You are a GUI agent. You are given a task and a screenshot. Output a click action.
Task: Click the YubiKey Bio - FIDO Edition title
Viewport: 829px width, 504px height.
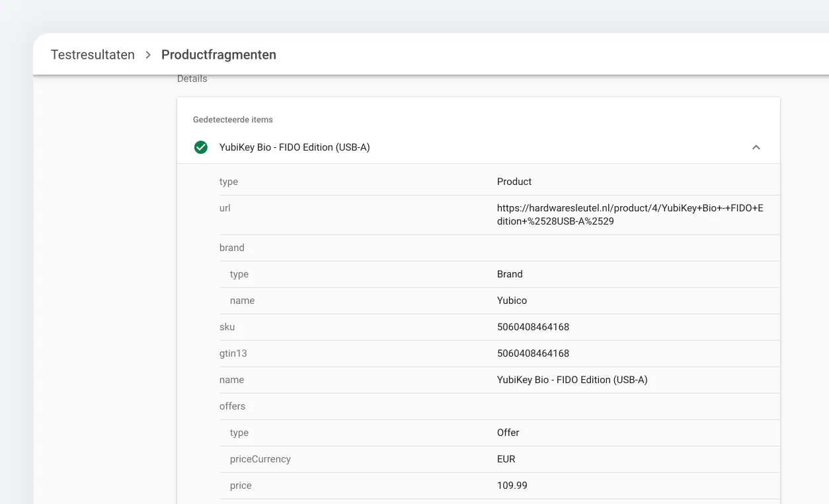coord(294,147)
